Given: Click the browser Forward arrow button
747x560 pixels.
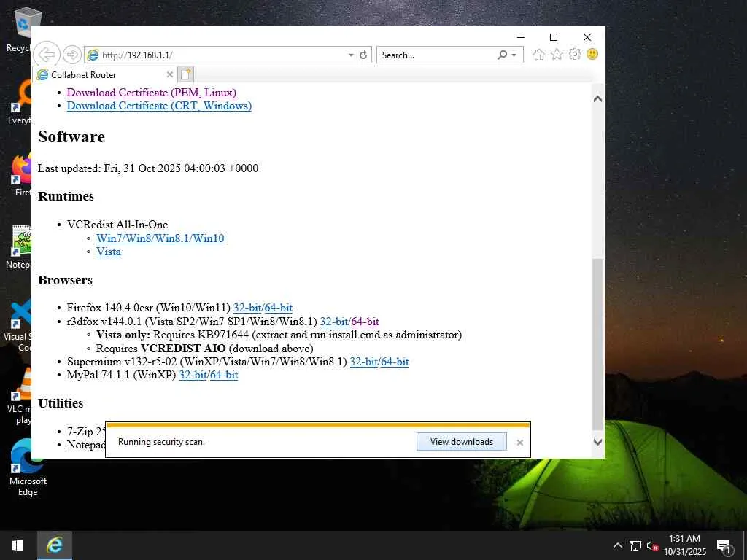Looking at the screenshot, I should (x=72, y=55).
